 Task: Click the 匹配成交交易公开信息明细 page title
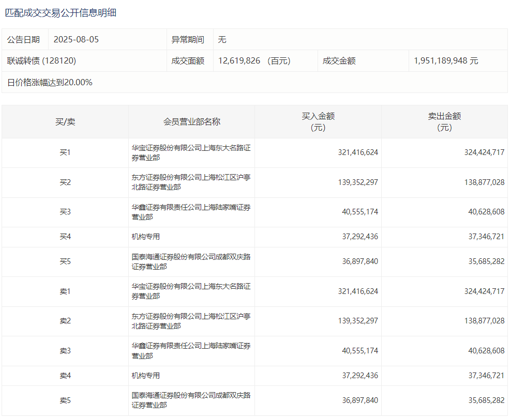coord(61,13)
